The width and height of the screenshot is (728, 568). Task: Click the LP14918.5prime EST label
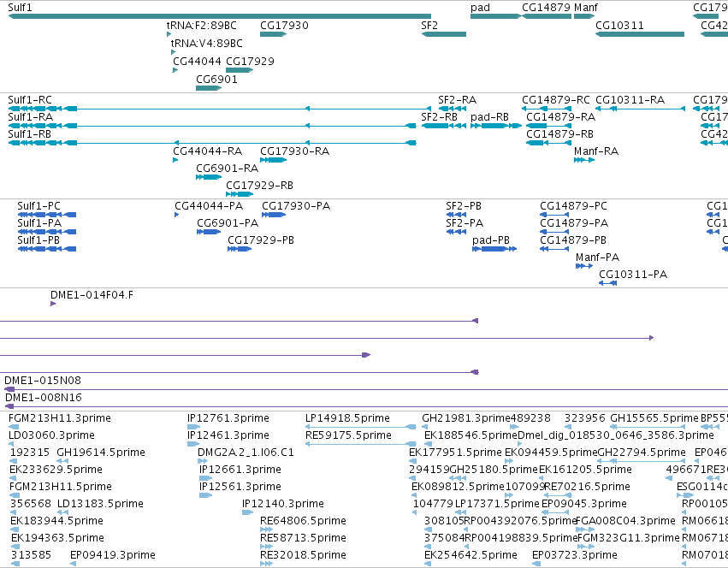[348, 418]
